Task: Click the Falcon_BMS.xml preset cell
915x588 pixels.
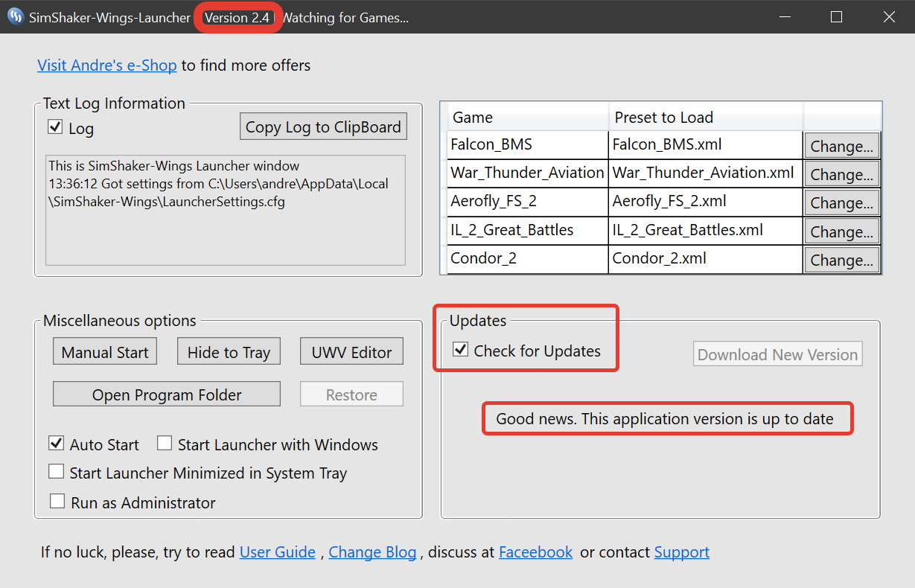Action: tap(706, 144)
